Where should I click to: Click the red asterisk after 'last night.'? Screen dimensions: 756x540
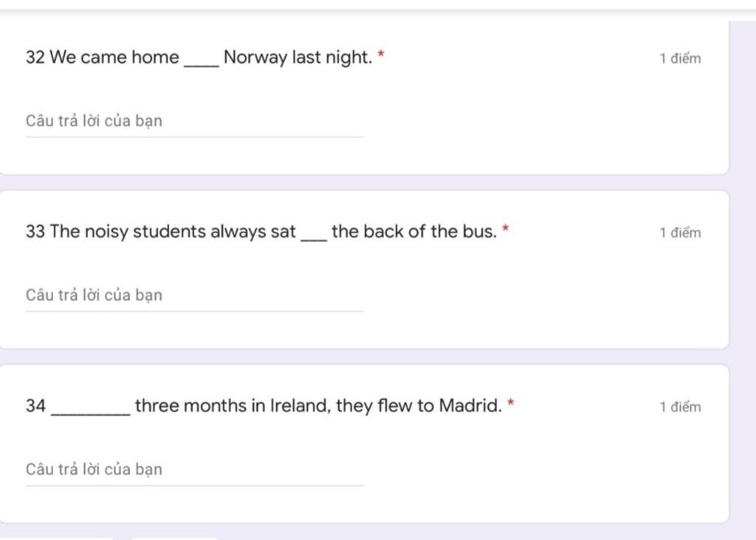[381, 54]
